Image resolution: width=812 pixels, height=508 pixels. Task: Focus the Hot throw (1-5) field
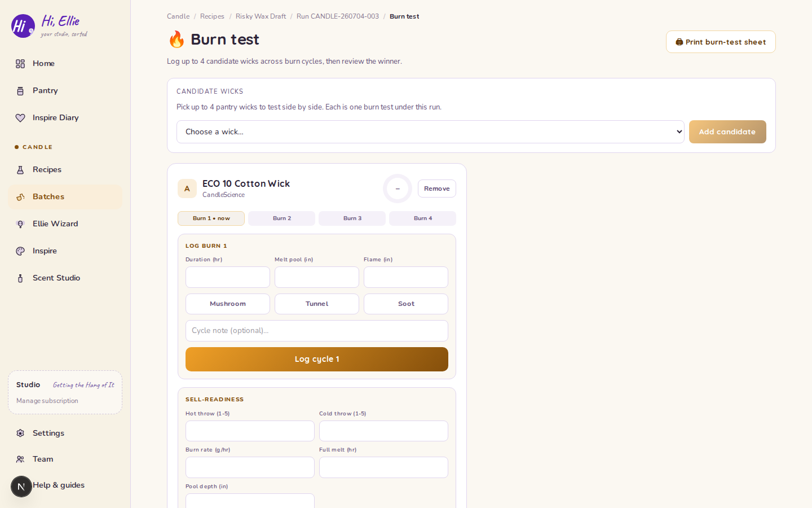pos(250,431)
